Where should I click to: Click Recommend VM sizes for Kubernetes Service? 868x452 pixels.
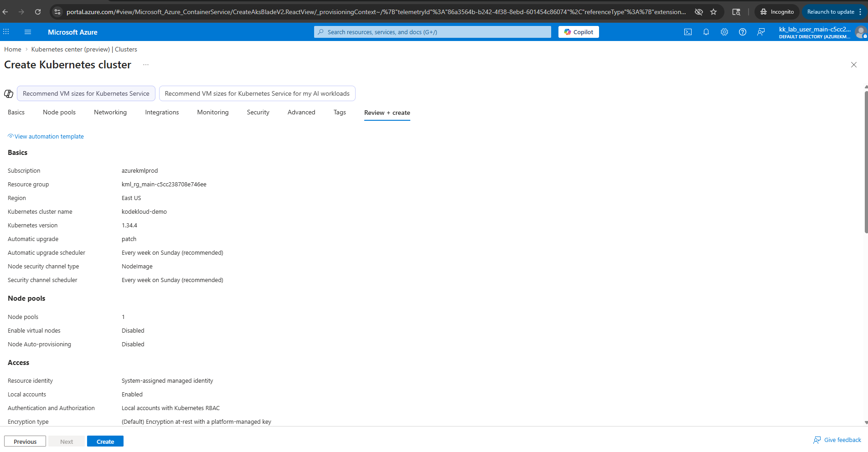86,93
